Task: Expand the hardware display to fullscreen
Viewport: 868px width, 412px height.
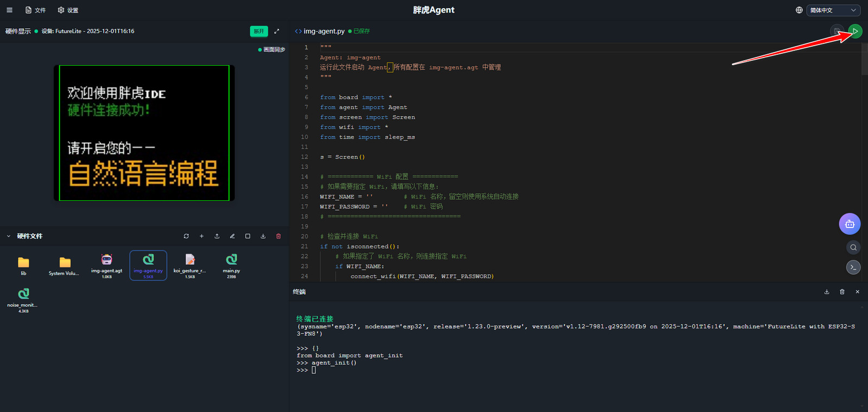Action: click(277, 31)
